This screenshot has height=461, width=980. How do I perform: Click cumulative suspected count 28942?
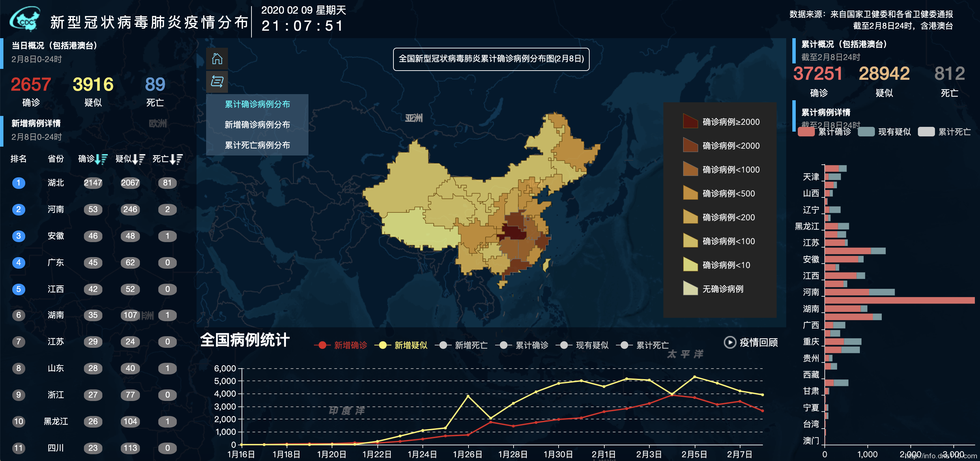(884, 73)
